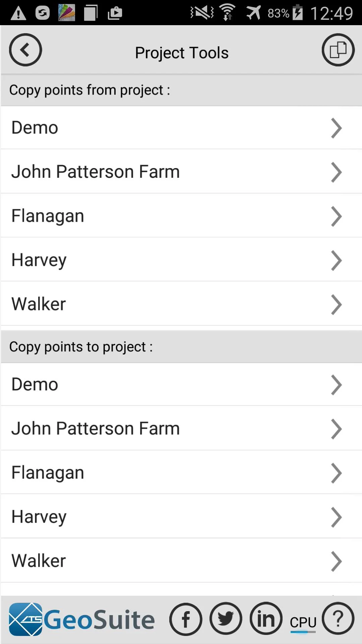Choose Flanagan as the destination project
This screenshot has width=362, height=644.
pyautogui.click(x=181, y=472)
